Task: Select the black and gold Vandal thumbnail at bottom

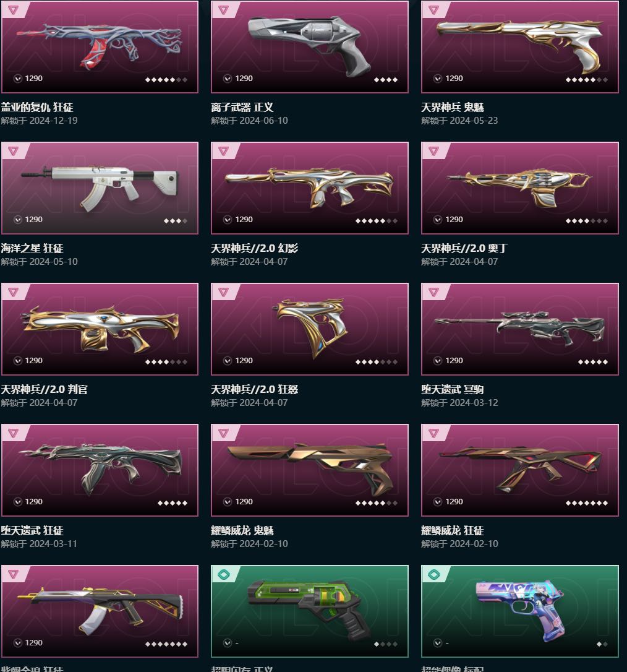Action: 100,611
